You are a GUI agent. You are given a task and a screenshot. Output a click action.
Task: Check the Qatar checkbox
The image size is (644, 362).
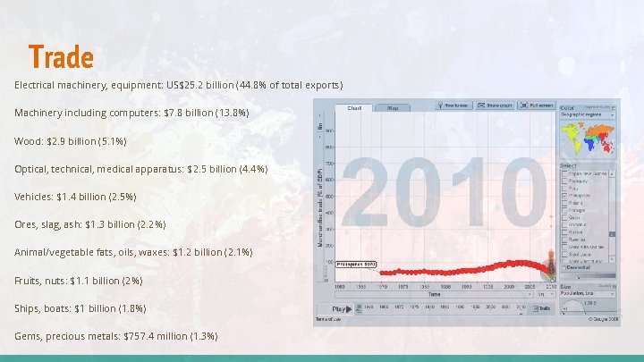pyautogui.click(x=564, y=218)
